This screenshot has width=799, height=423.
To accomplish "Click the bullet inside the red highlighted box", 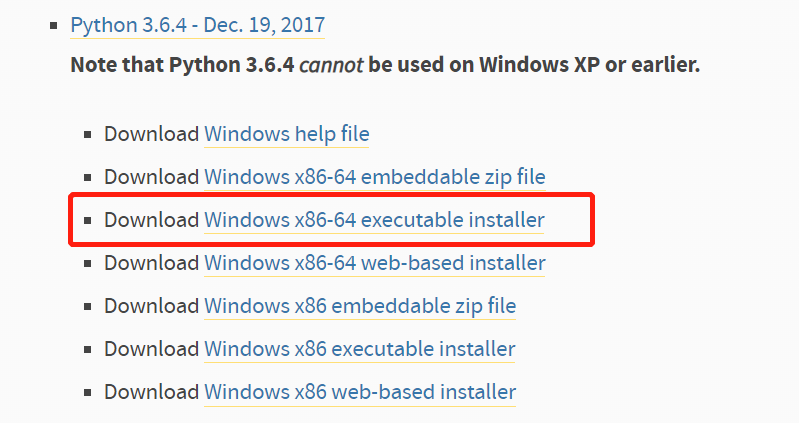I will [88, 221].
